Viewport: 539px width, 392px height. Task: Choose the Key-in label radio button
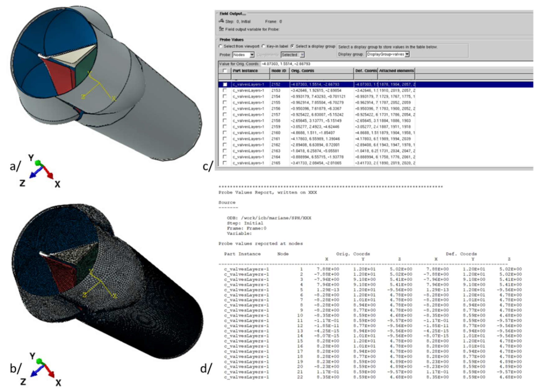coord(263,46)
